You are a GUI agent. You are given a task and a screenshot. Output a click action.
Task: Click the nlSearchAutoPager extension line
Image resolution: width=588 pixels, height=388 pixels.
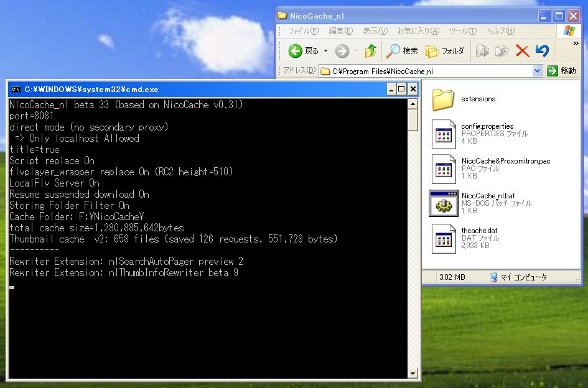click(x=126, y=261)
